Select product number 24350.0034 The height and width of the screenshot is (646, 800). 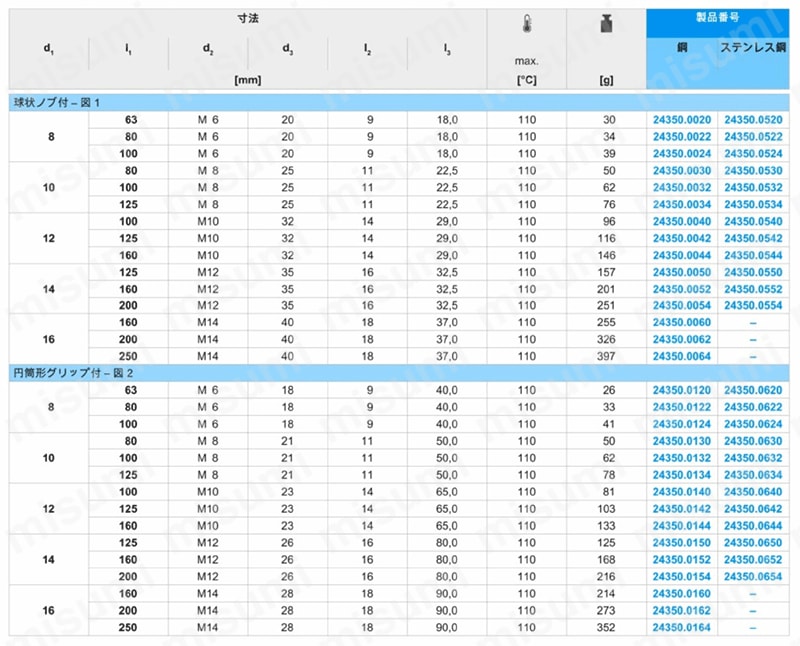tap(682, 205)
